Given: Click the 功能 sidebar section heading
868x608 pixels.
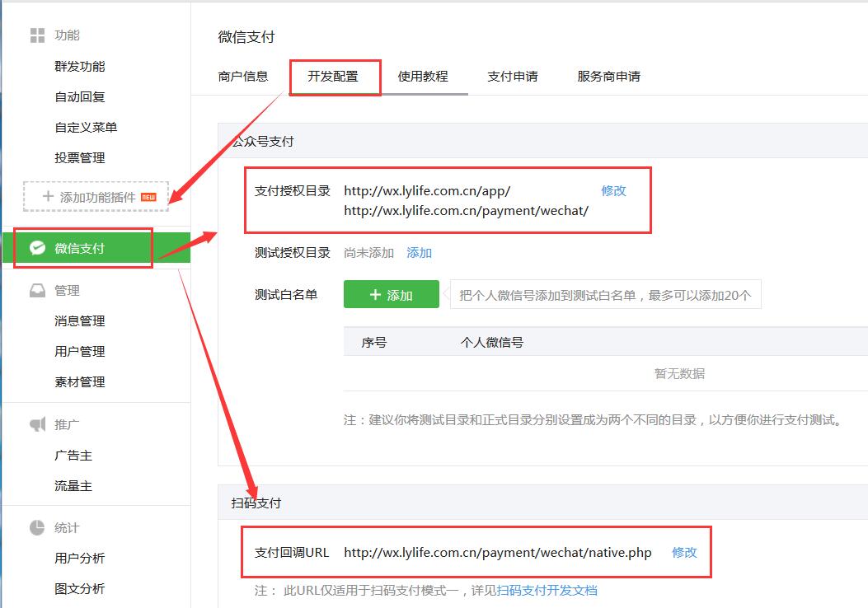Looking at the screenshot, I should (x=67, y=35).
